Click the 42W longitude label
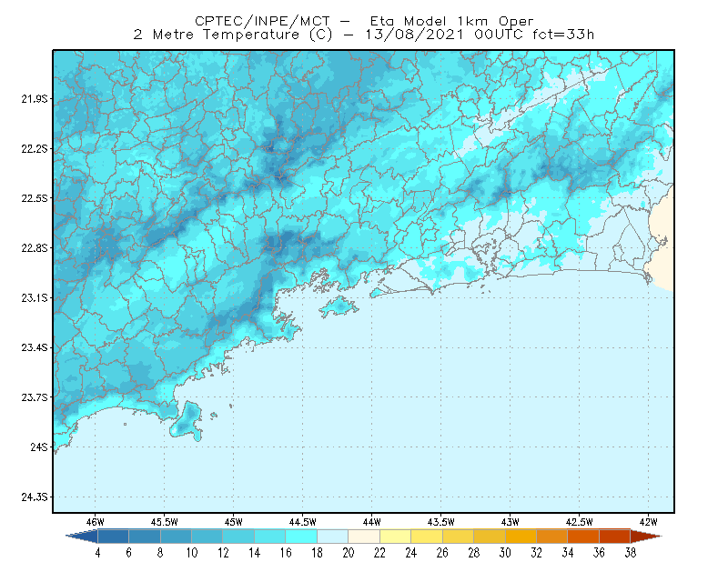 tap(649, 522)
